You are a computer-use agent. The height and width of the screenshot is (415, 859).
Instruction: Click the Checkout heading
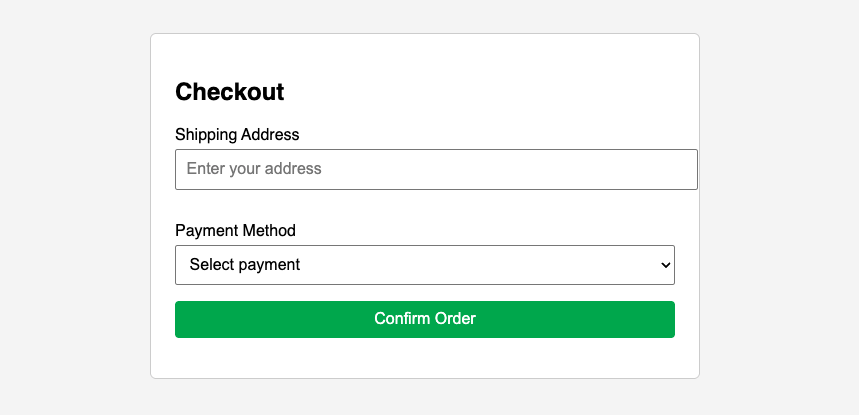coord(230,92)
